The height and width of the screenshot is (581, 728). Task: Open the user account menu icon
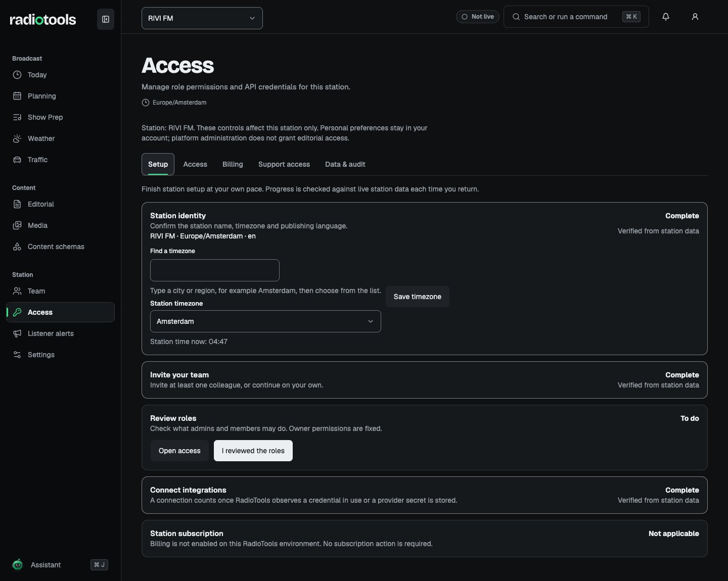point(695,17)
